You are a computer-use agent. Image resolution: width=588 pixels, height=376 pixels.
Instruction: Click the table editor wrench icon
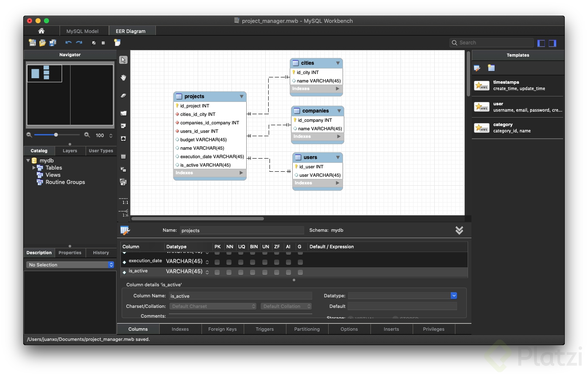125,230
